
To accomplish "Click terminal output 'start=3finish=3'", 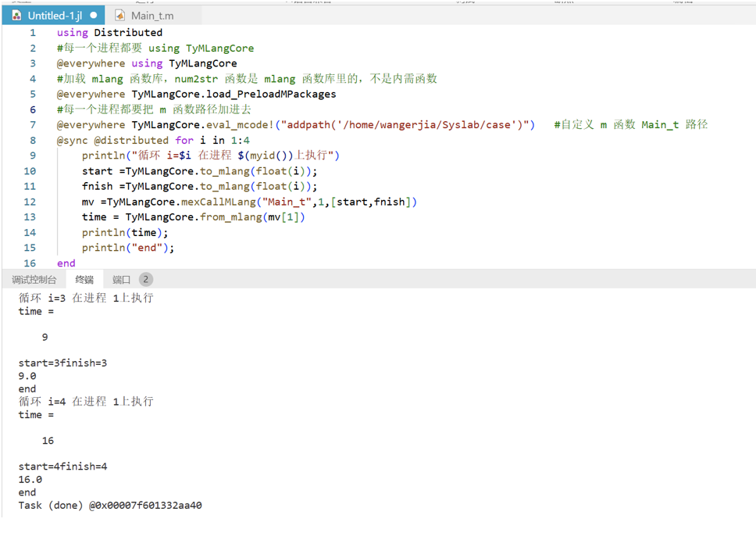I will (62, 363).
